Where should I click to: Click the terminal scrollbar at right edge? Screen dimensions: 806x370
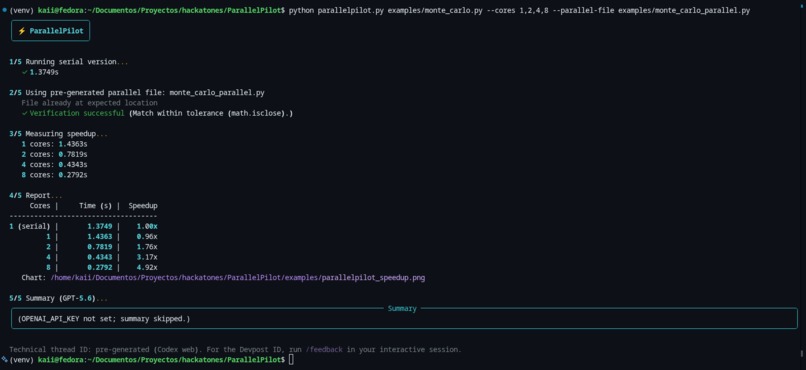(802, 354)
